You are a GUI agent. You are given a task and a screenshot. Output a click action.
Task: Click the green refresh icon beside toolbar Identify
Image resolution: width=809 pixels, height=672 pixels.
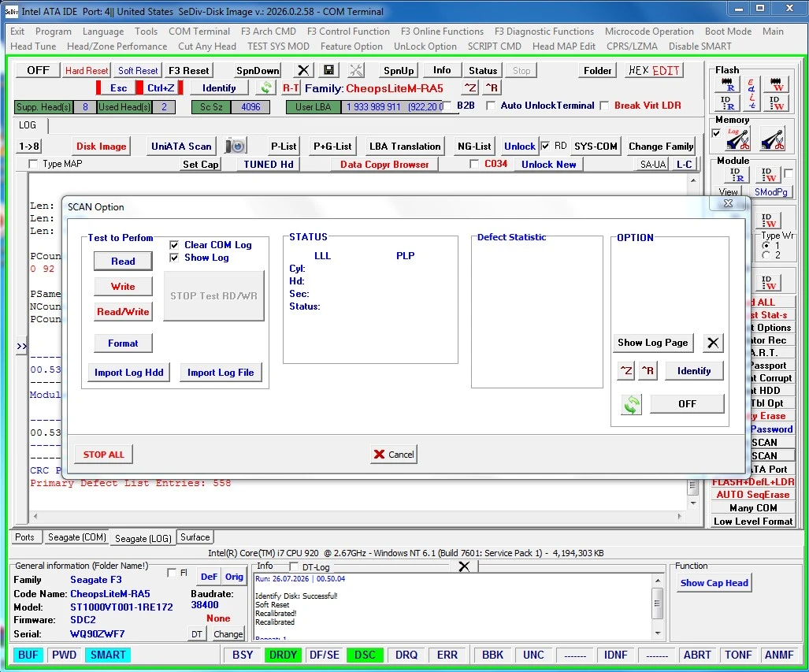pos(266,87)
